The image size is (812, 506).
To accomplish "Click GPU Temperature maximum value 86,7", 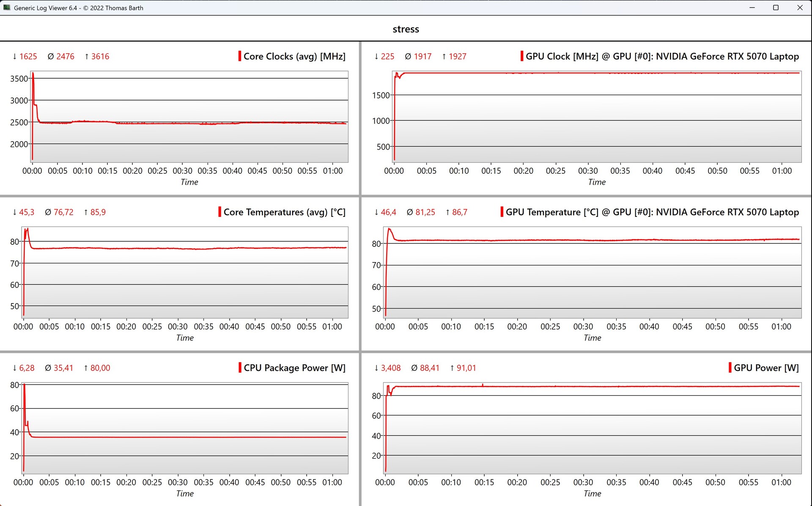I will pos(460,212).
